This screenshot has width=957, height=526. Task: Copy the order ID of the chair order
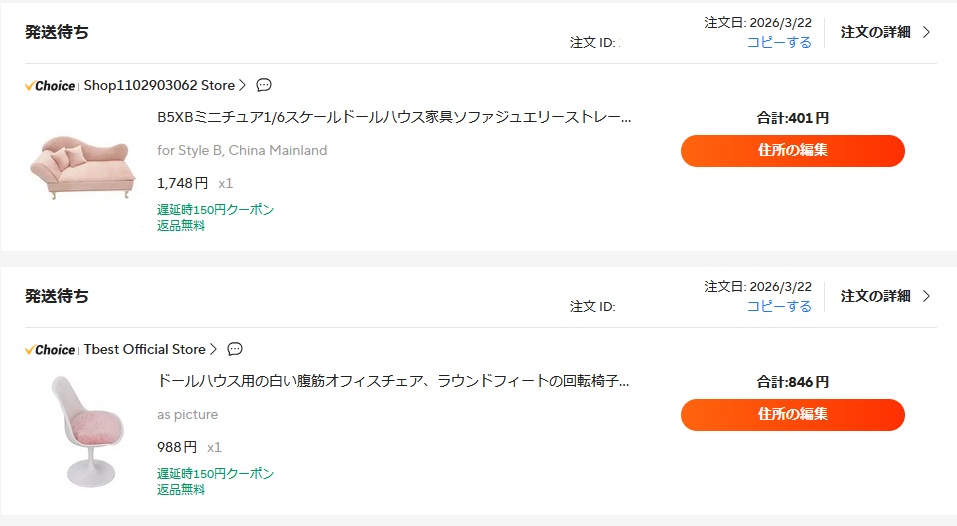tap(779, 306)
